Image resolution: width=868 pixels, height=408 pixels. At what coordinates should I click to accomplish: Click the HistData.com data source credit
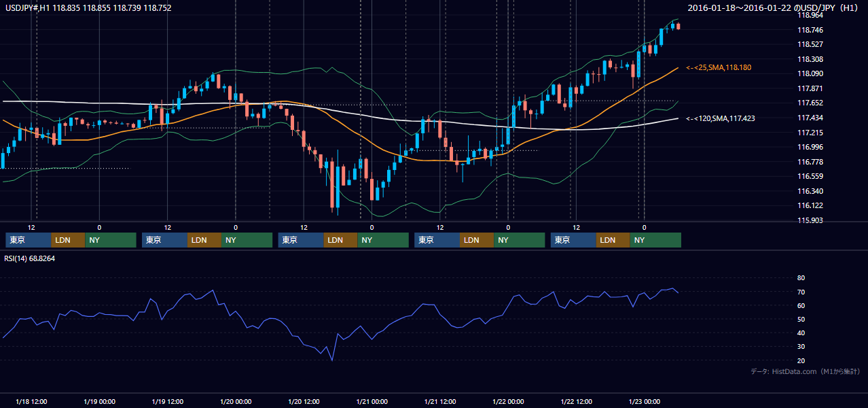point(806,371)
